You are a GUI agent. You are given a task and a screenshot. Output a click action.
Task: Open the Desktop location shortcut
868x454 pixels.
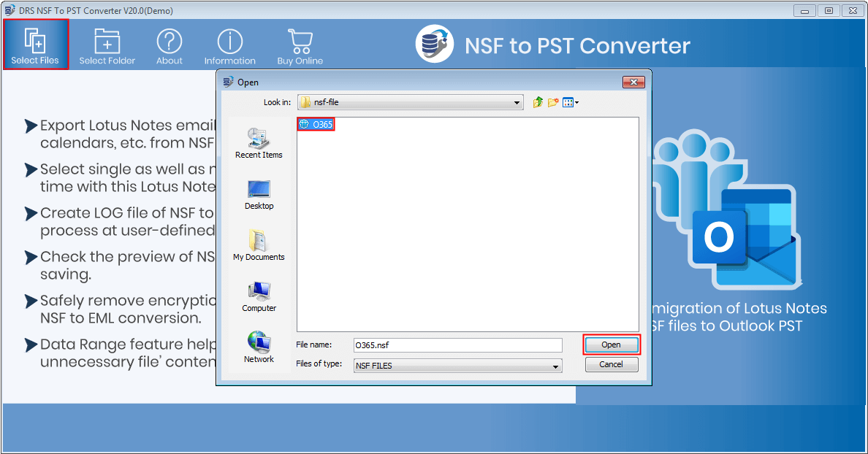pyautogui.click(x=259, y=195)
